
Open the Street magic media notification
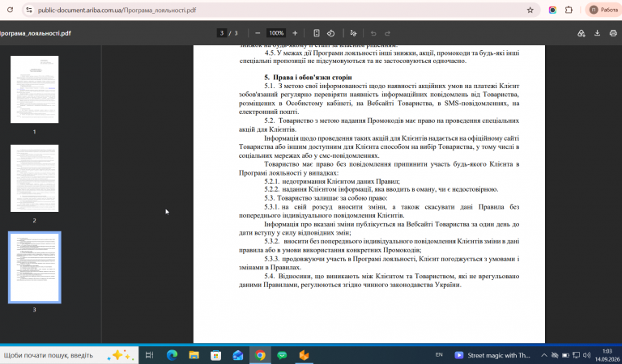click(492, 355)
